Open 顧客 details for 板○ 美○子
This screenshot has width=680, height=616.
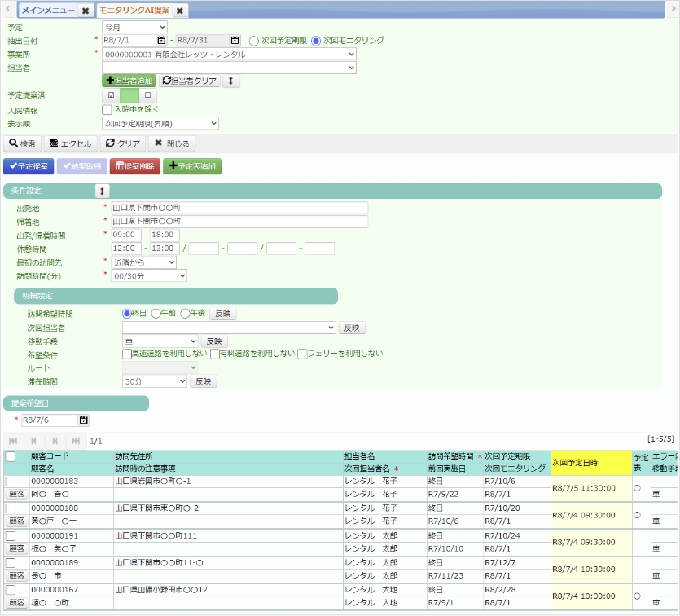click(16, 548)
